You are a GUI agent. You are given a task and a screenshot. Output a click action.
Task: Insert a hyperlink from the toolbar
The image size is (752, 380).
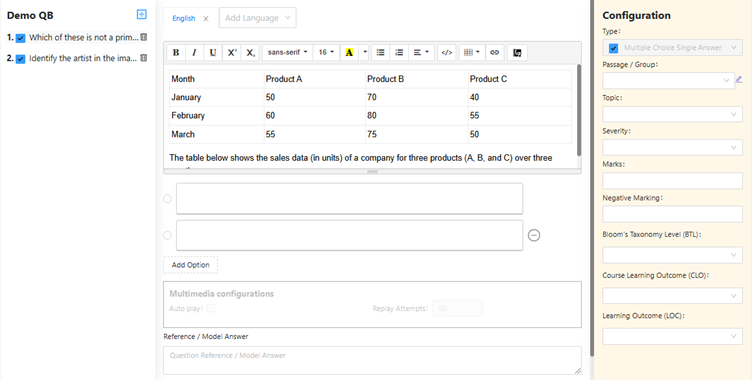pyautogui.click(x=494, y=53)
